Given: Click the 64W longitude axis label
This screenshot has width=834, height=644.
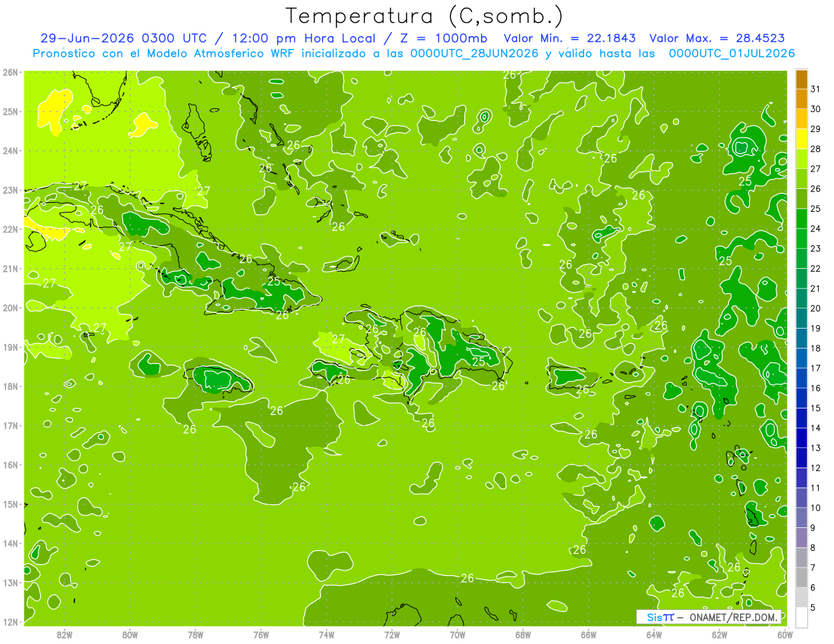Looking at the screenshot, I should pos(654,634).
